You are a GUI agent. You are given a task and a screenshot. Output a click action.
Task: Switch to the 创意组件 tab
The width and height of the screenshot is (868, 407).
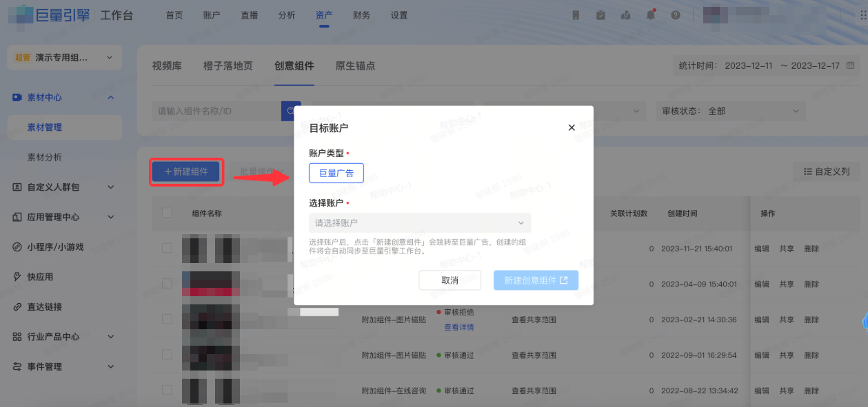pyautogui.click(x=294, y=66)
